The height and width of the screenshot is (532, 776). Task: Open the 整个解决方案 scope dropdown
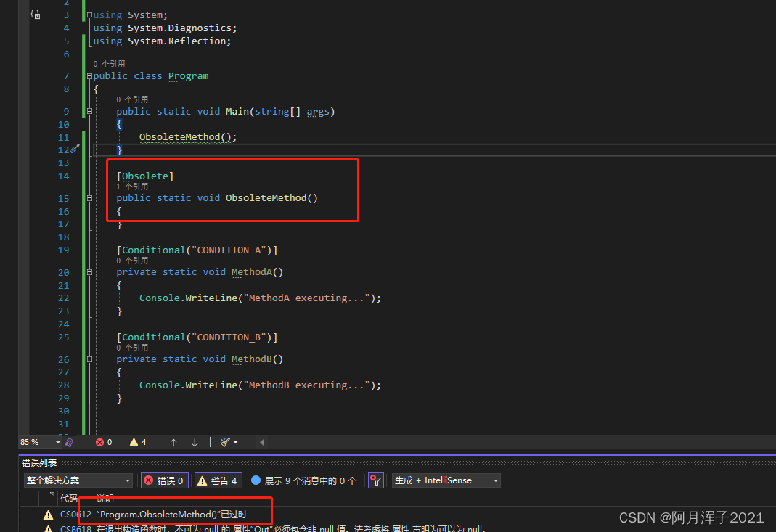(x=78, y=480)
